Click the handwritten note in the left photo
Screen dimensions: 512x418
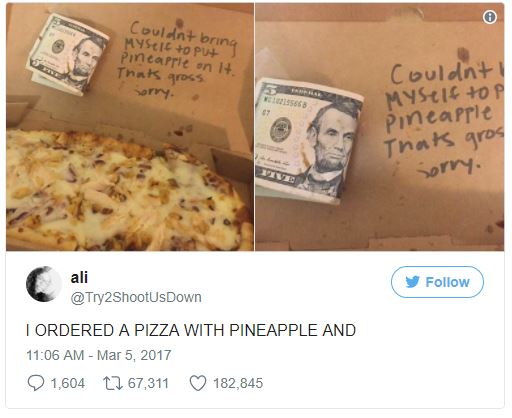177,59
